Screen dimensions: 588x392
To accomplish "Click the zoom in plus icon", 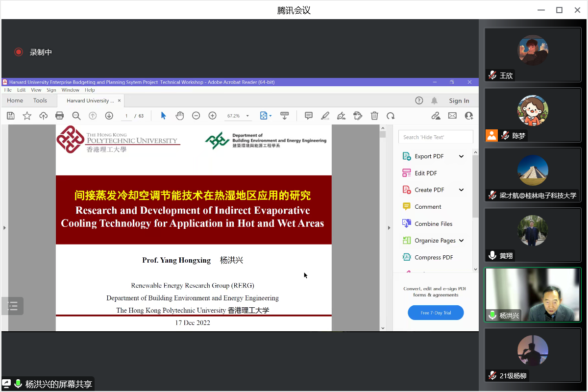I will (212, 116).
